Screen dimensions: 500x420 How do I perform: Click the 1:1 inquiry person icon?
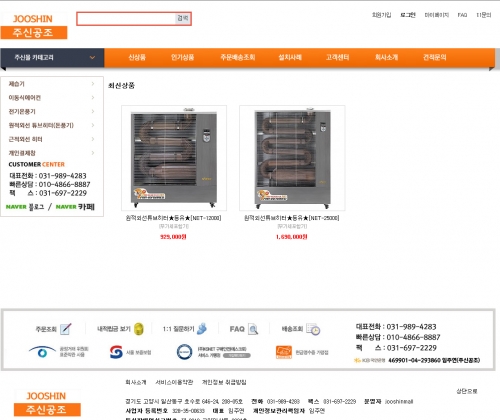tap(202, 329)
